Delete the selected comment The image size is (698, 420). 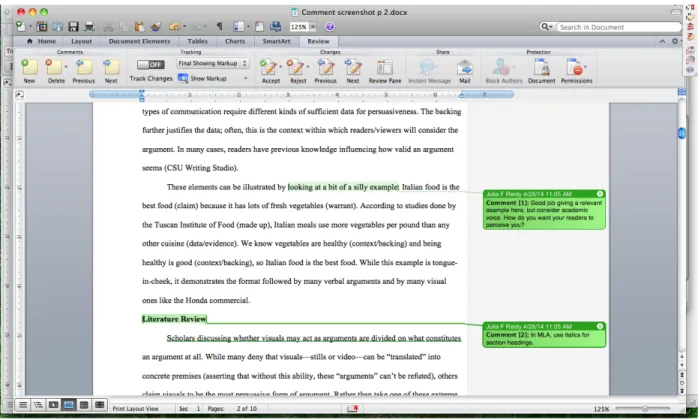click(54, 71)
